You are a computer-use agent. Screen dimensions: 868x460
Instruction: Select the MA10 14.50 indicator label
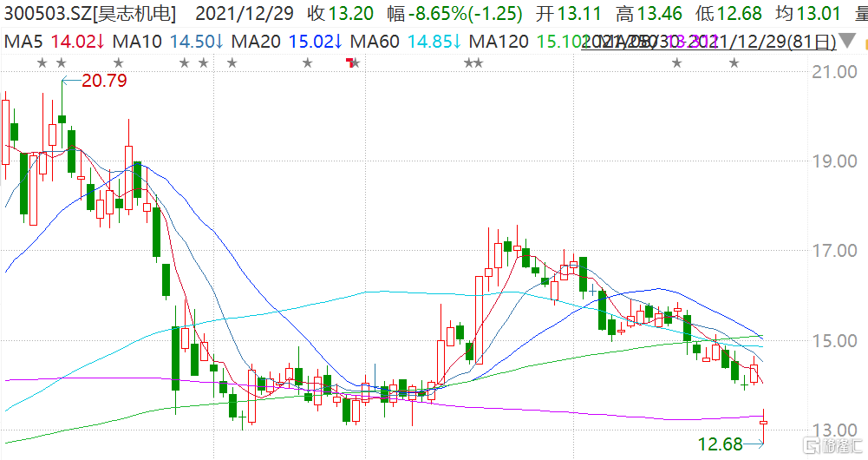168,41
